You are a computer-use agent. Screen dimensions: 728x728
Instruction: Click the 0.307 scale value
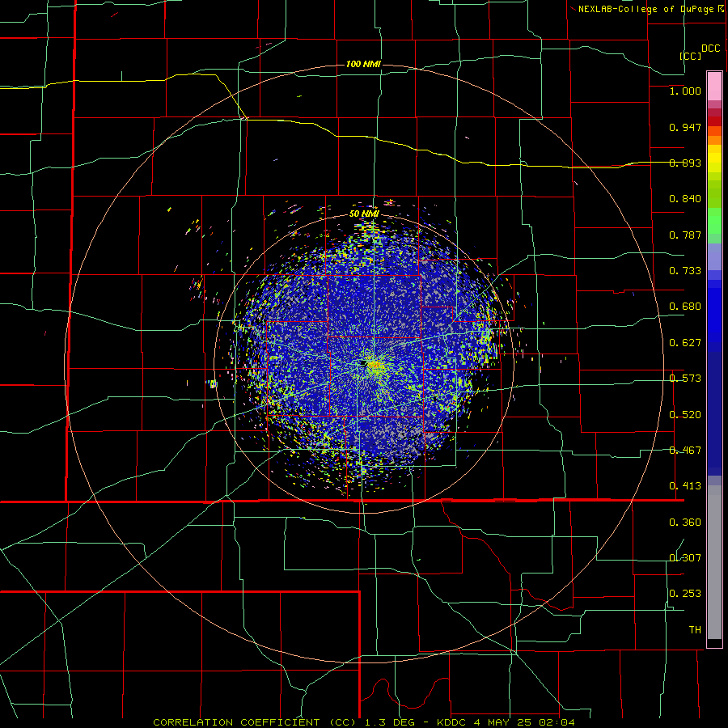pos(685,558)
